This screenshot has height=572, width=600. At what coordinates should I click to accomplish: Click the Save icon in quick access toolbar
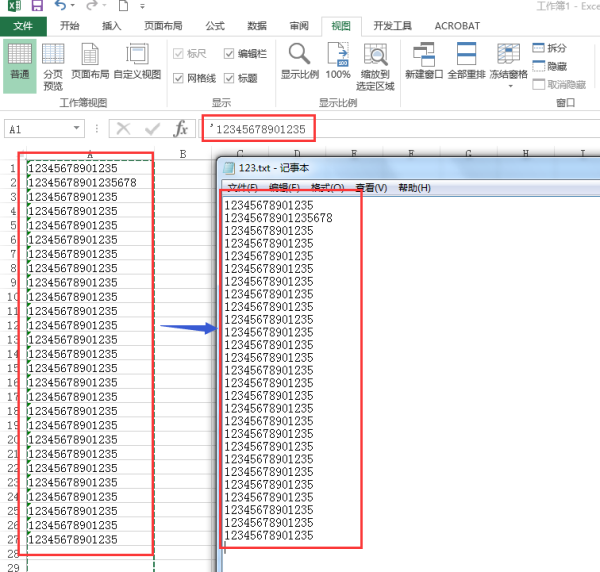[x=37, y=6]
